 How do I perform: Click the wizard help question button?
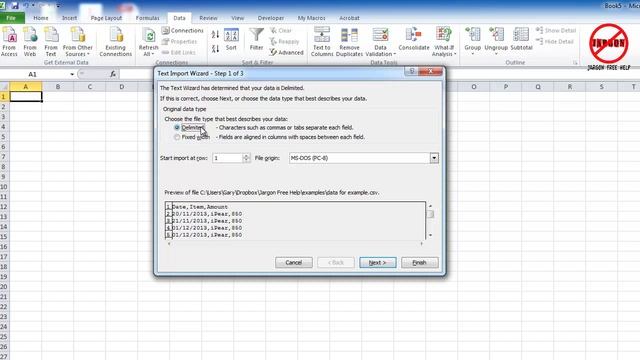[411, 71]
